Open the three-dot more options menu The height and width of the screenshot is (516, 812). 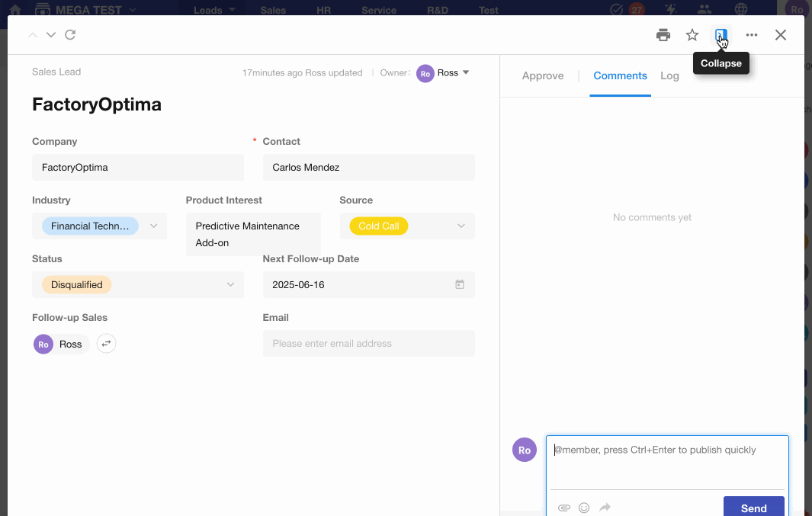(x=752, y=35)
